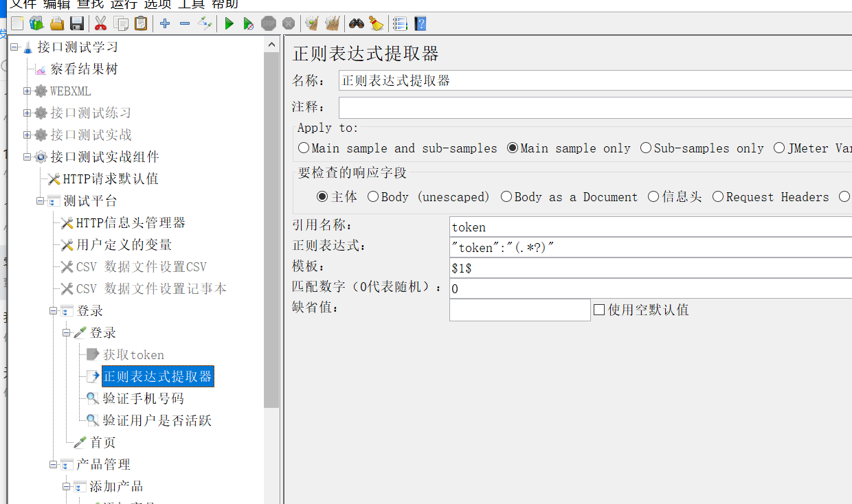Image resolution: width=852 pixels, height=504 pixels.
Task: Click the 名称 input field
Action: tap(595, 80)
